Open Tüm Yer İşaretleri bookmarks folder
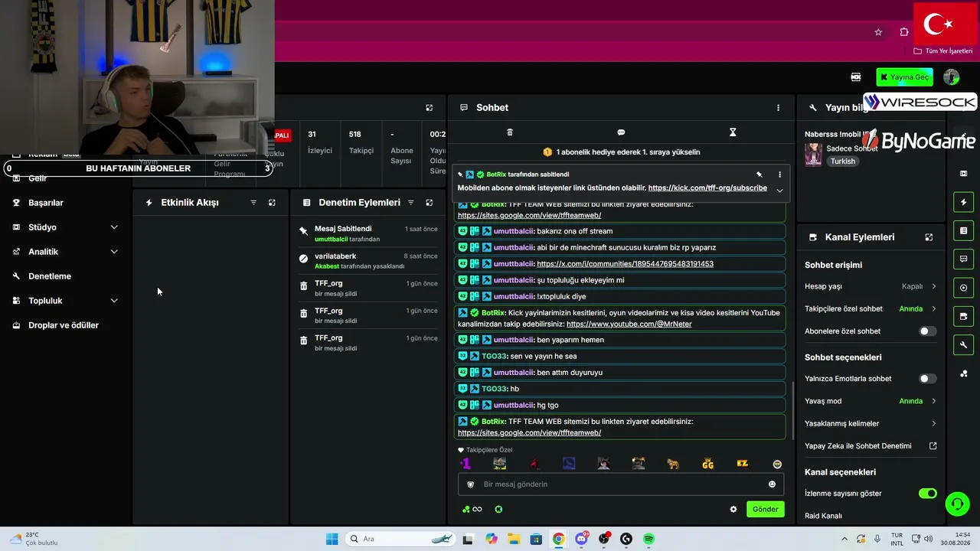Viewport: 980px width, 551px height. click(x=942, y=51)
